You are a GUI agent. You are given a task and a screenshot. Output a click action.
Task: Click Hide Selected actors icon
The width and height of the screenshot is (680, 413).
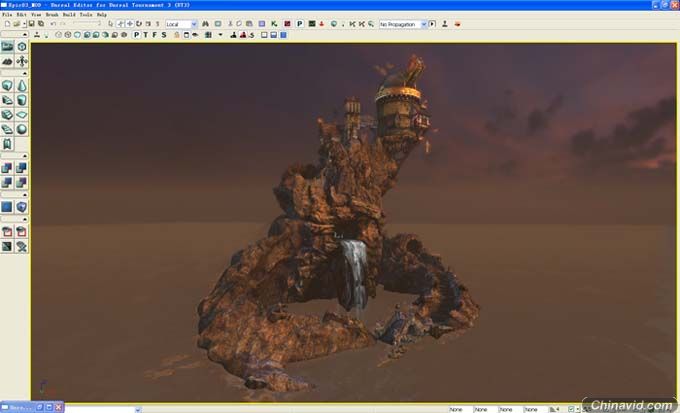pyautogui.click(x=22, y=232)
